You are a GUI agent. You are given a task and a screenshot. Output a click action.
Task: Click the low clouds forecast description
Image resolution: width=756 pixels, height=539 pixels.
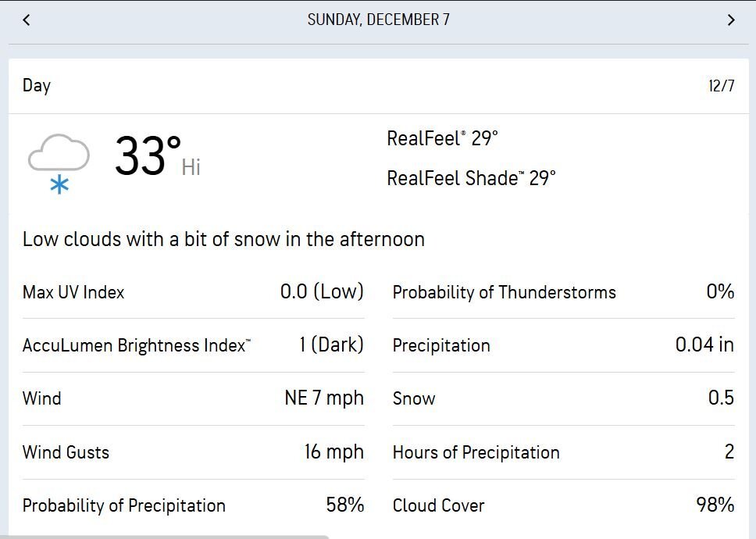pyautogui.click(x=223, y=239)
